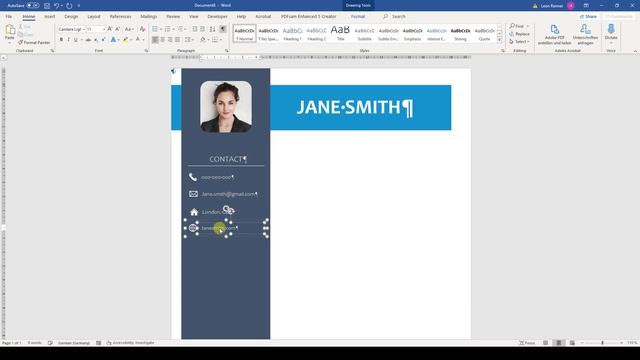
Task: Toggle subscript
Action: point(96,40)
